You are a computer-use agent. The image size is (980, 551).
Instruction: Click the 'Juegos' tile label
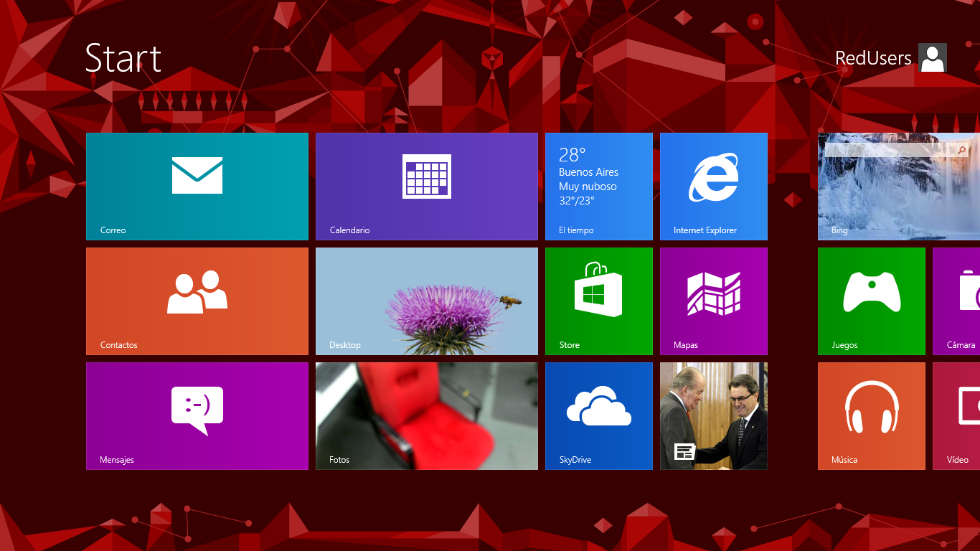(x=844, y=345)
